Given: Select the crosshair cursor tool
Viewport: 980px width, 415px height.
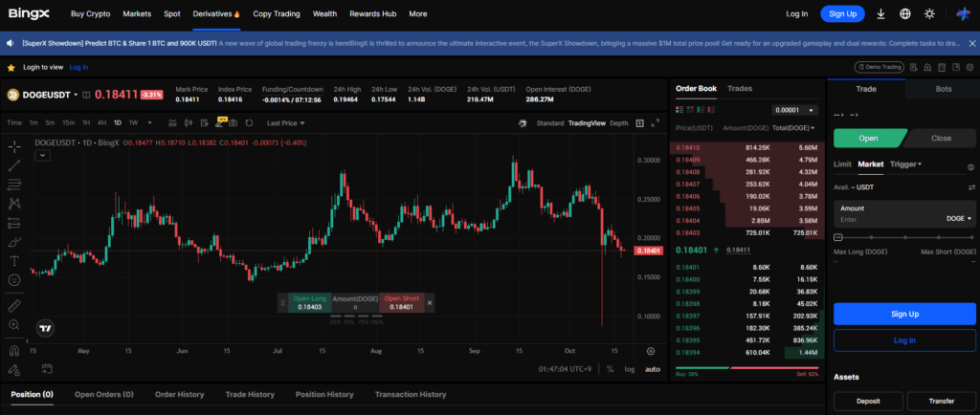Looking at the screenshot, I should (x=14, y=146).
